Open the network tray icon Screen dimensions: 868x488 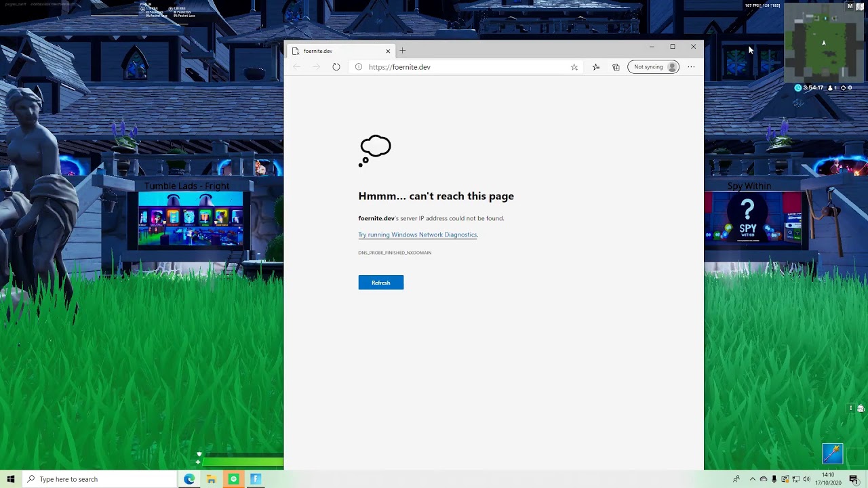(795, 479)
